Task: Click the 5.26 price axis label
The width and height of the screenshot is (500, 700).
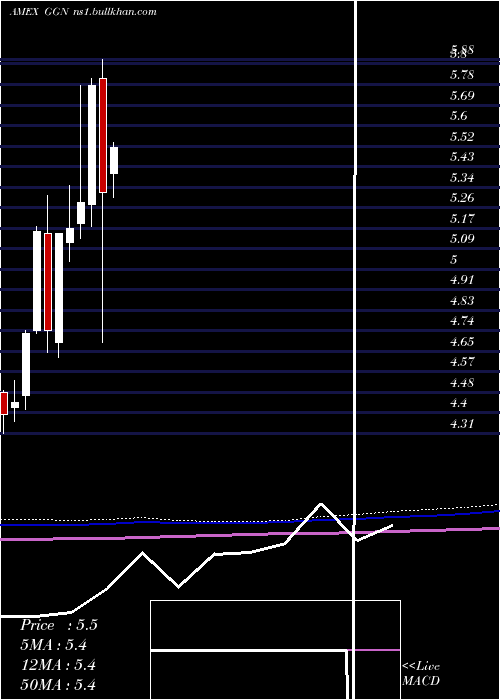Action: [x=462, y=198]
